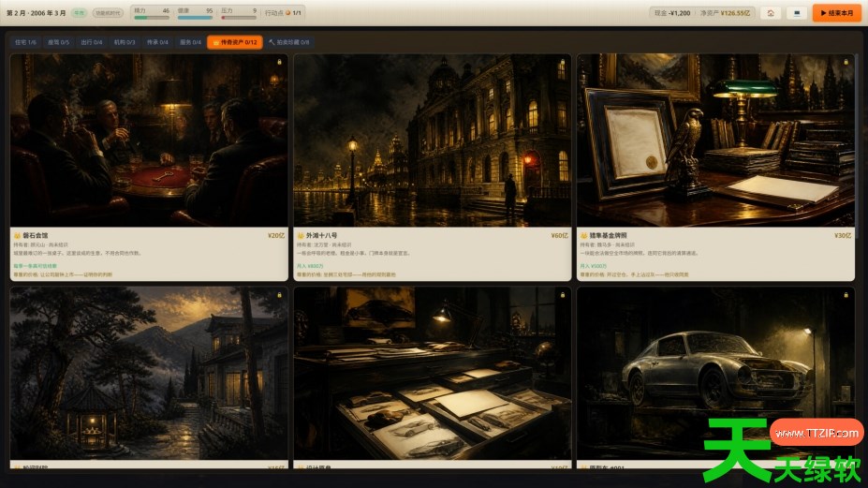Switch to the 座驾 0/5 tab
The width and height of the screenshot is (868, 488).
pyautogui.click(x=58, y=42)
